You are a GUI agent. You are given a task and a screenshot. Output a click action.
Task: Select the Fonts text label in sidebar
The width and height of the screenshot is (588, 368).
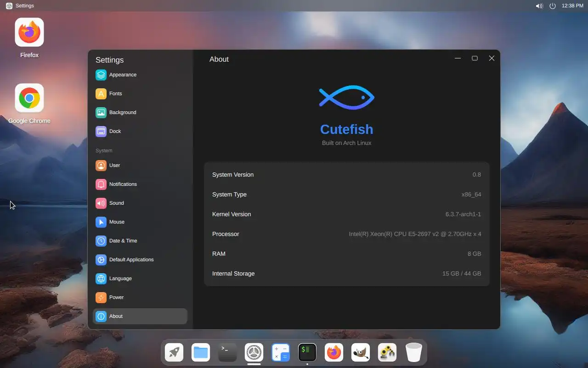(116, 93)
